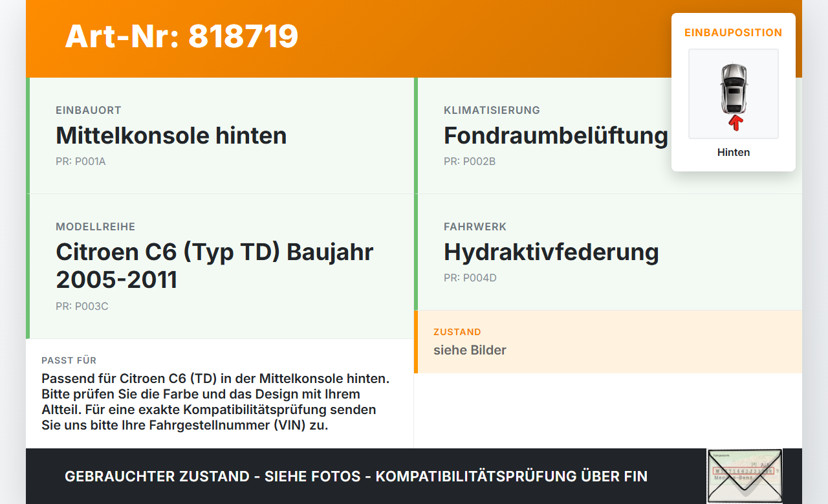Click the siehe Bilder text
Screen dimensions: 828x504
(470, 350)
